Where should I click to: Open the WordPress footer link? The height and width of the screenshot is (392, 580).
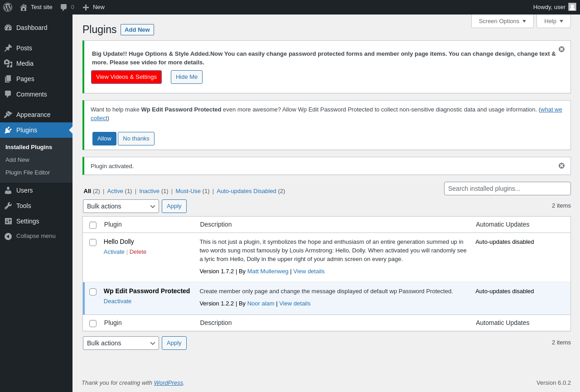click(x=169, y=382)
